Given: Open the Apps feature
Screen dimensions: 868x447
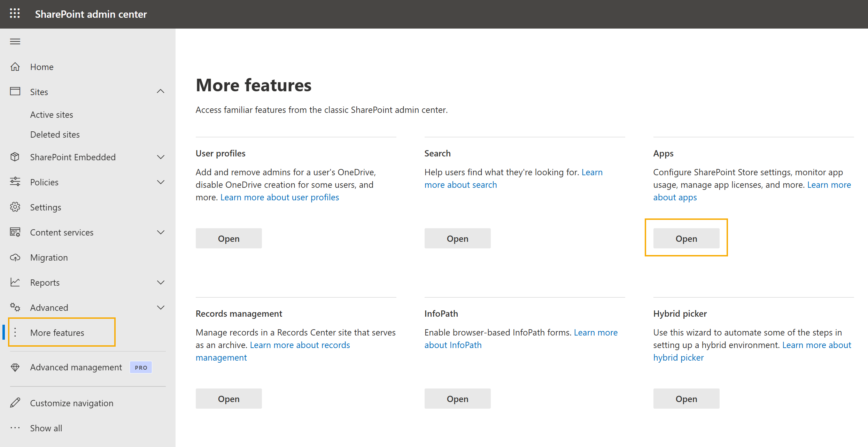Looking at the screenshot, I should click(686, 238).
